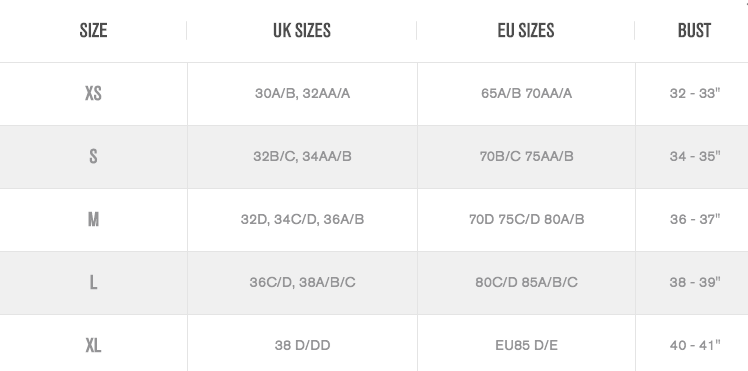Click the 30A/B, 32AA/A UK size cell
Image resolution: width=748 pixels, height=371 pixels.
coord(302,93)
